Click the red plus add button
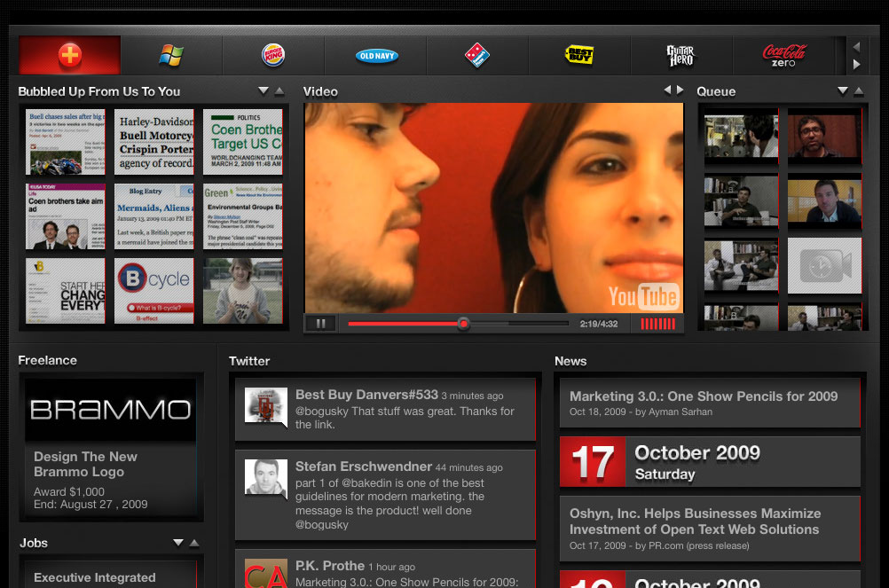Screen dimensions: 889x588 tap(69, 56)
